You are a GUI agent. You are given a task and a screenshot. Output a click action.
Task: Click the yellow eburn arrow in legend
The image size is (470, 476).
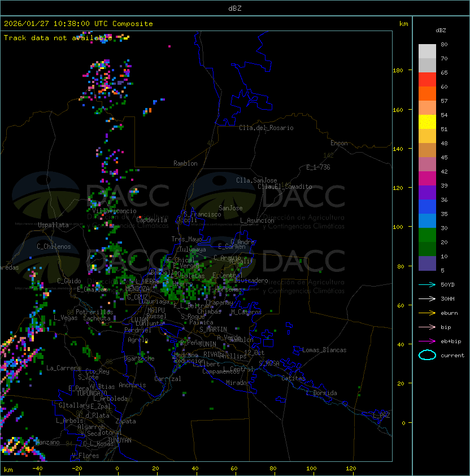427,313
